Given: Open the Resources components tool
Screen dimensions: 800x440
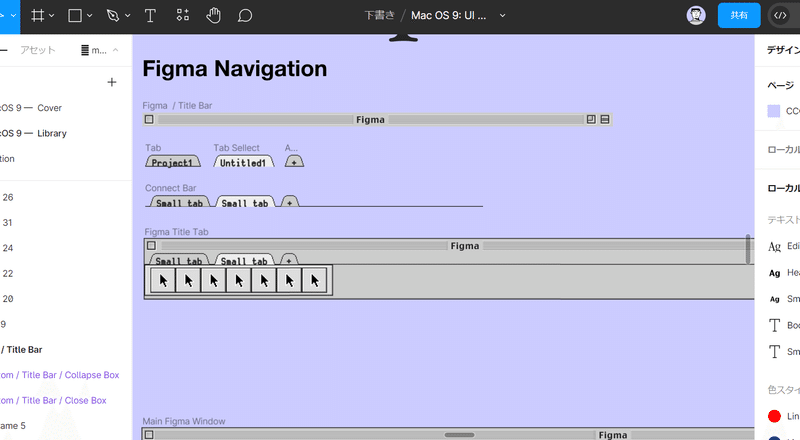Looking at the screenshot, I should coord(182,15).
